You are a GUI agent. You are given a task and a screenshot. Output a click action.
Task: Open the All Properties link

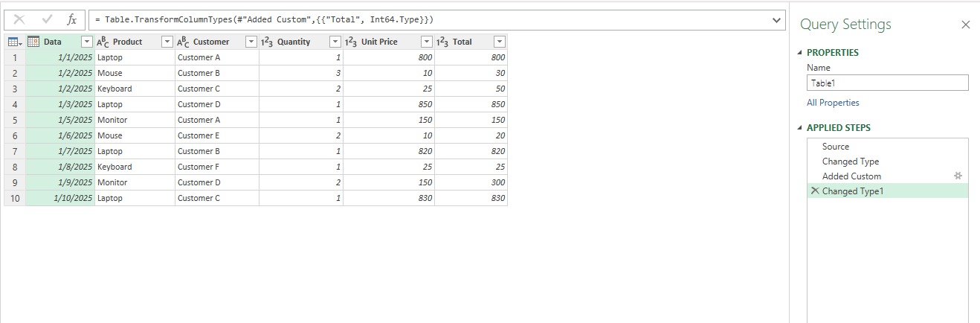833,103
